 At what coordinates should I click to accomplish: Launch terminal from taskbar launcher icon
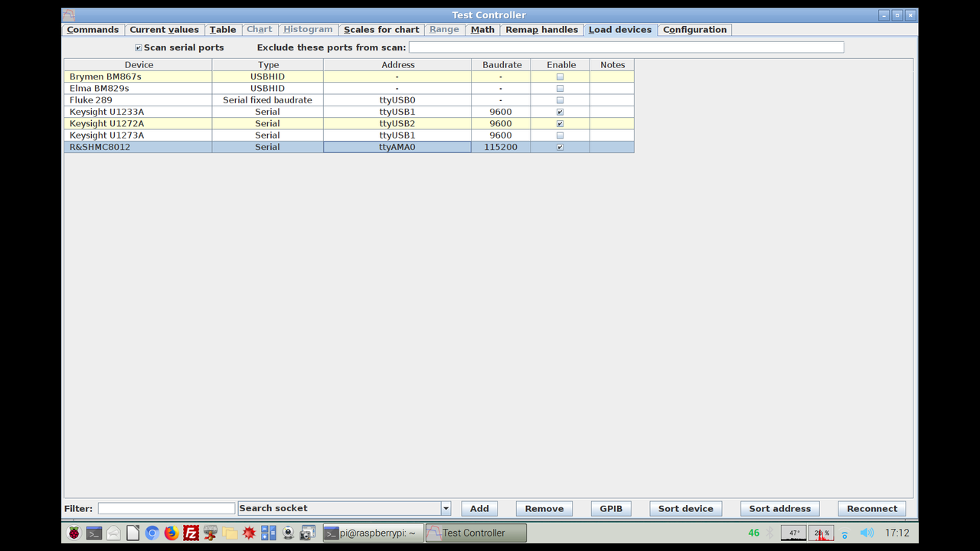click(x=93, y=533)
